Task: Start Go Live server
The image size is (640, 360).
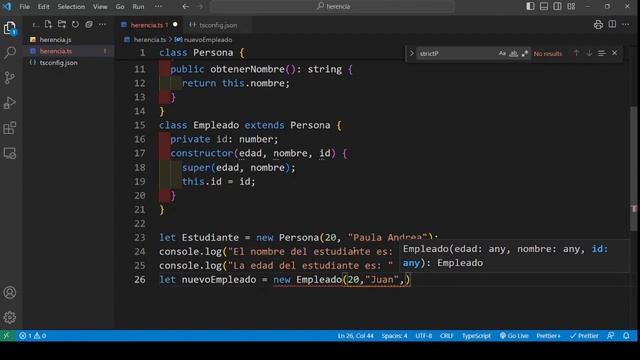Action: click(x=514, y=336)
